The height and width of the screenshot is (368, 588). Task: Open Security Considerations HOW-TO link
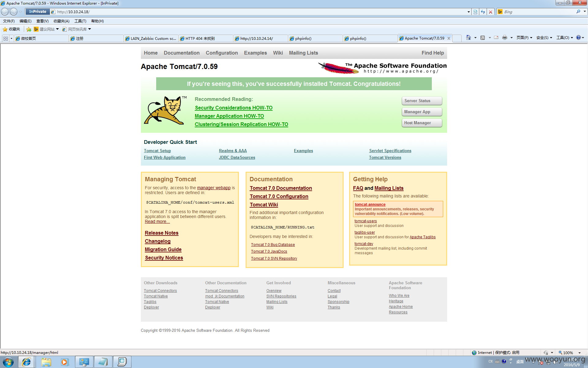234,108
